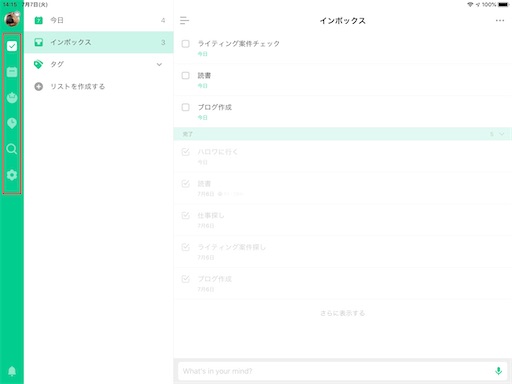Select the Tasks checkmark icon in sidebar
Image resolution: width=512 pixels, height=384 pixels.
pyautogui.click(x=12, y=46)
